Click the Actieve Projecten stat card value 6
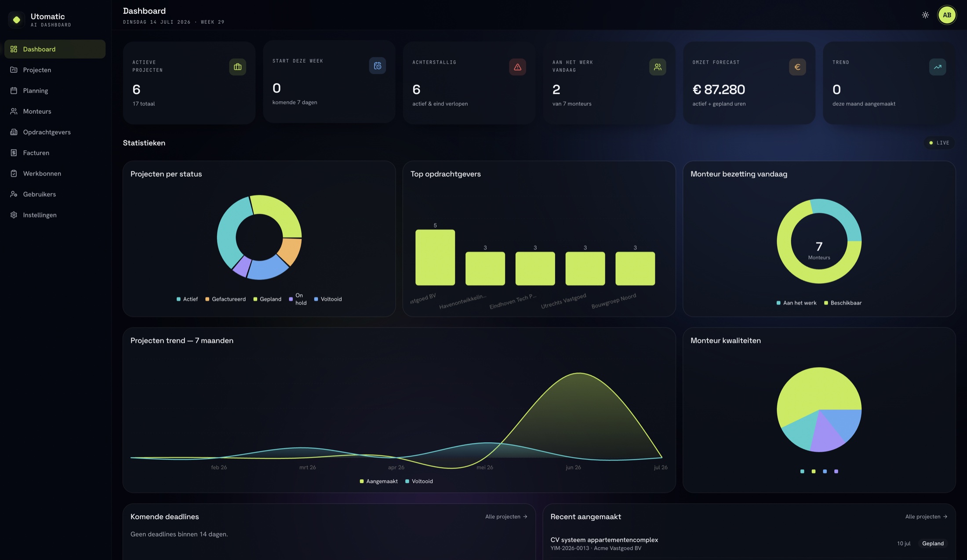 [x=136, y=90]
